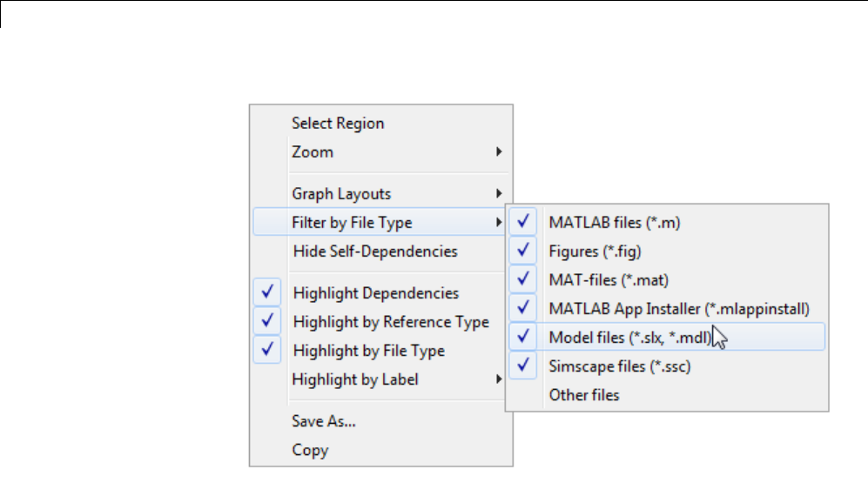Enable the Other files filter
Viewport: 868px width, 483px height.
584,395
